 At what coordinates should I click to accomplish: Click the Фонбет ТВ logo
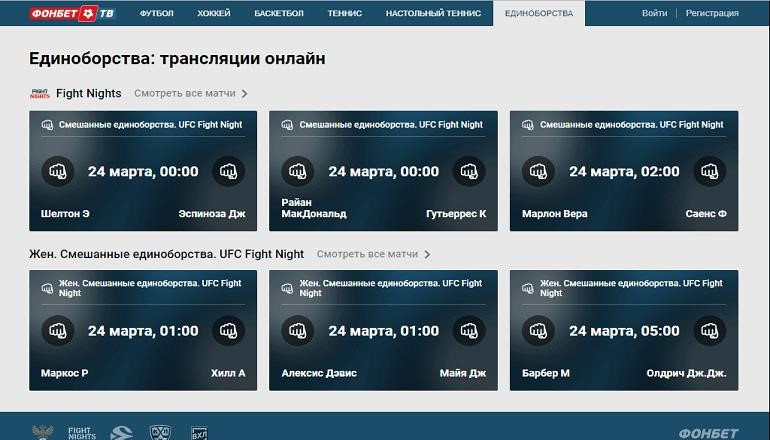point(72,13)
